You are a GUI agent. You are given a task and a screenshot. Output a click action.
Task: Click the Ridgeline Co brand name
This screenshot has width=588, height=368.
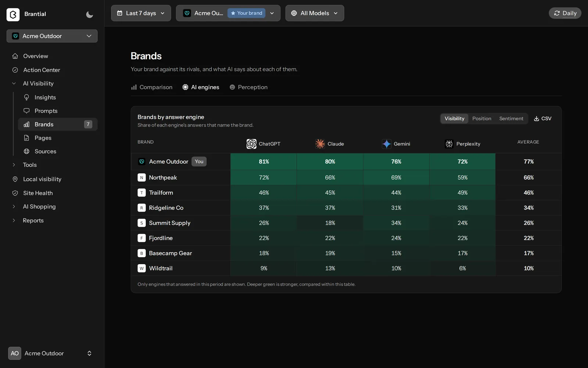pyautogui.click(x=166, y=208)
